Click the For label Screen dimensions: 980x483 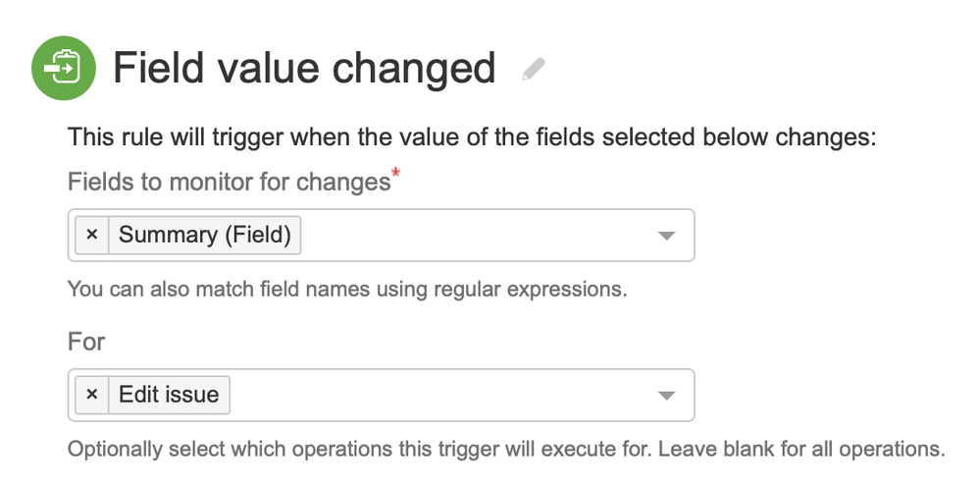click(x=86, y=342)
